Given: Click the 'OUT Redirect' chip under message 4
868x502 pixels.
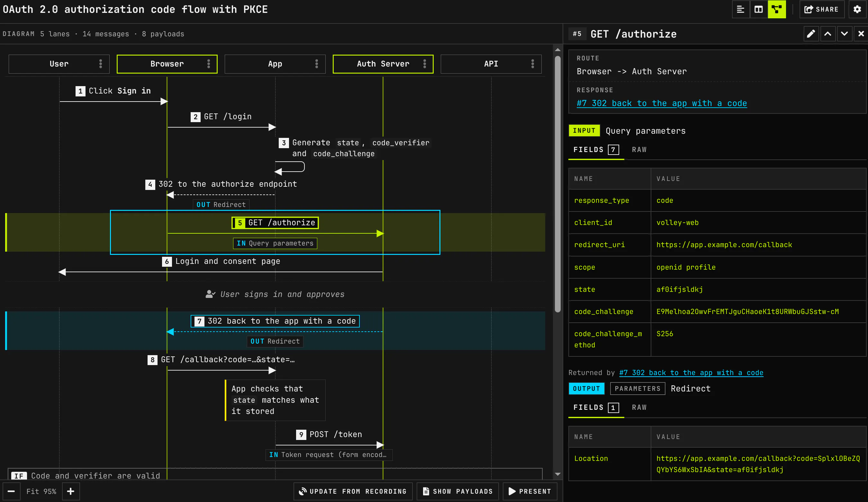Looking at the screenshot, I should coord(221,205).
